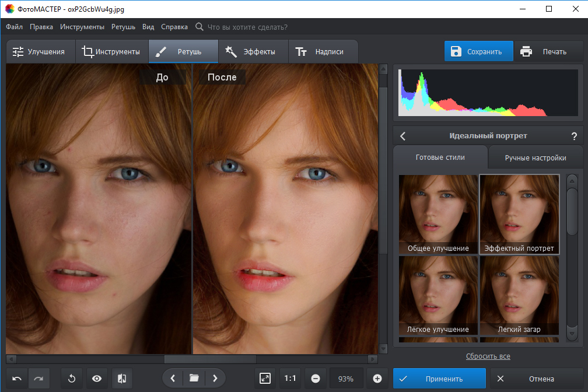Click the После after label
Screen dimensions: 588x392
tap(222, 77)
